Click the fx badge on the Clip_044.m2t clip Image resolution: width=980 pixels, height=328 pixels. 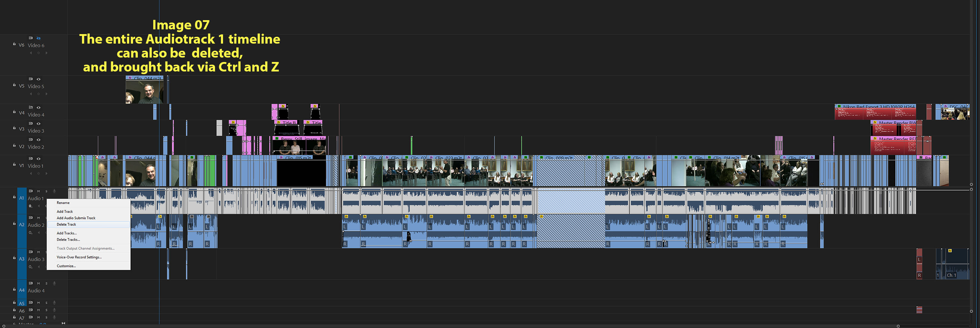tap(130, 77)
